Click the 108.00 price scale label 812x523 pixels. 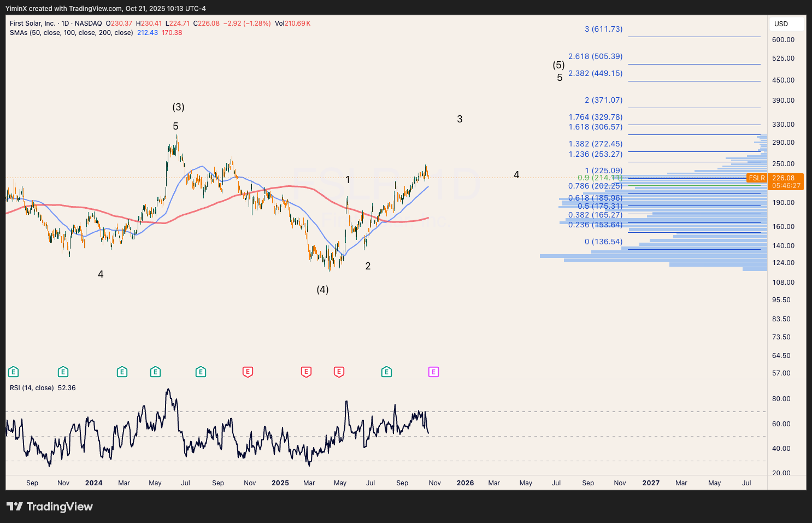[783, 283]
